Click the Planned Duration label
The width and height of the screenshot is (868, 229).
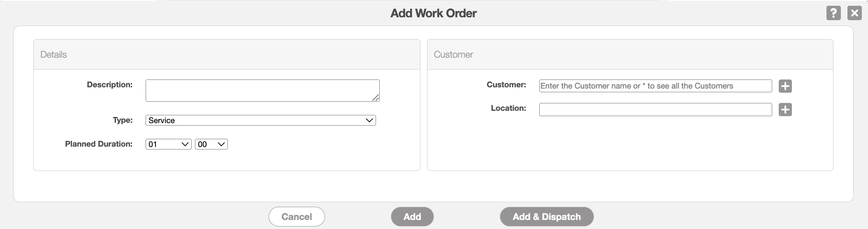pos(99,144)
